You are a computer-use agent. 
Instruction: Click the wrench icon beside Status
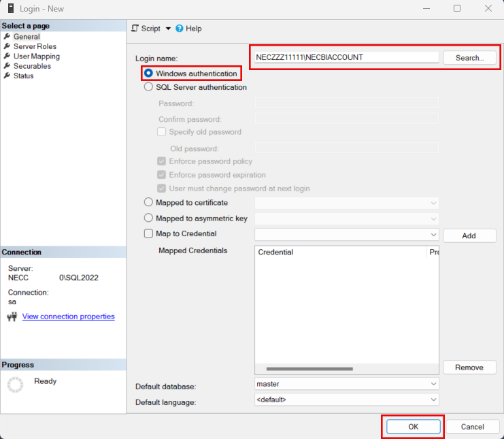tap(7, 76)
